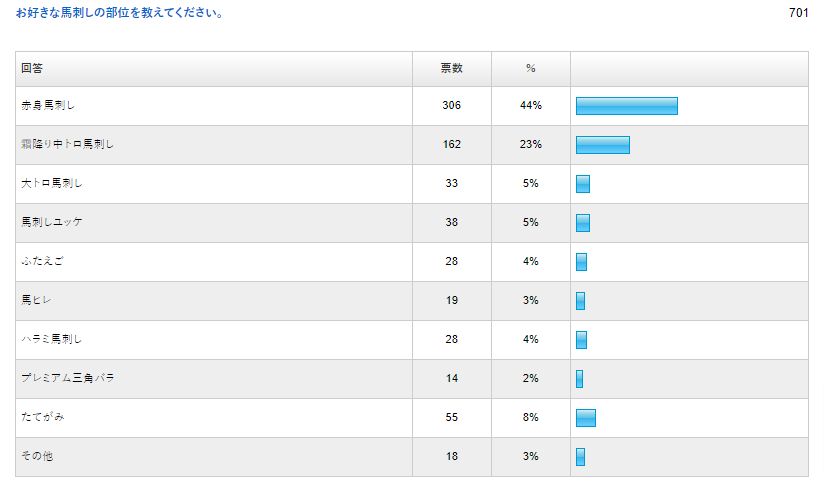The image size is (824, 490).
Task: Click the 票数 column header
Action: (x=452, y=69)
